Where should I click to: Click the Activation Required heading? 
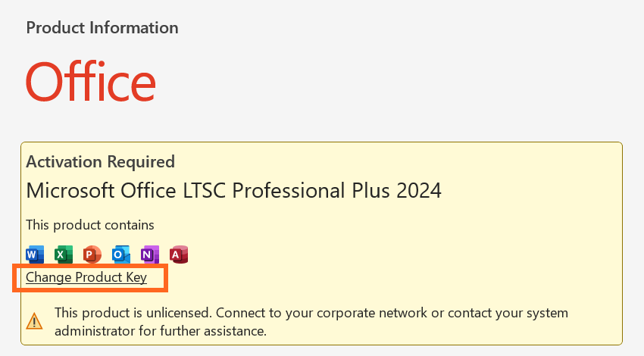click(x=101, y=162)
